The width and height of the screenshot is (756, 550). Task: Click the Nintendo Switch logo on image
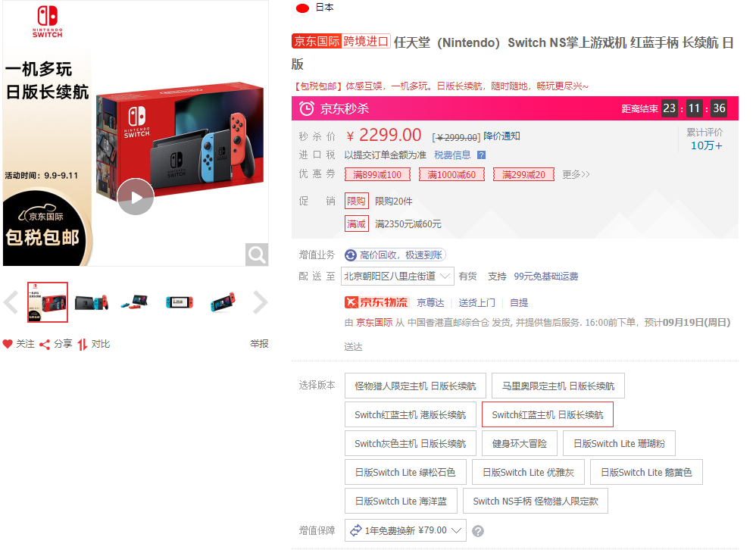[x=47, y=22]
